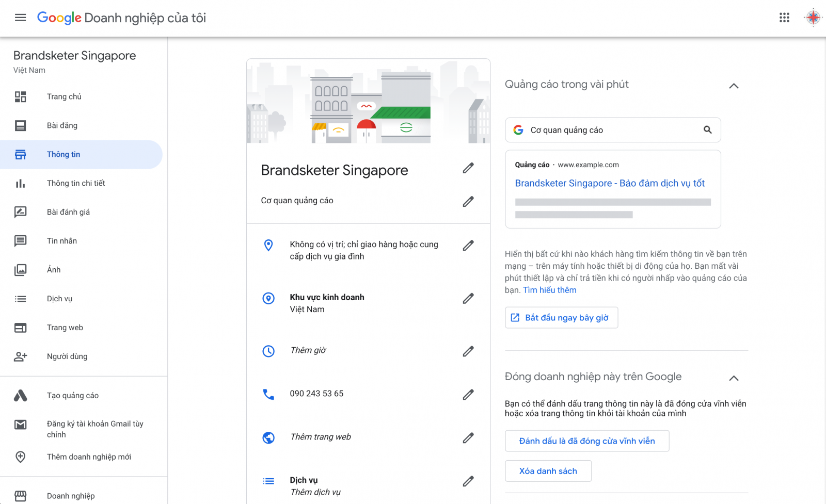Collapse the Quảng cáo trong vài phút section

(734, 86)
